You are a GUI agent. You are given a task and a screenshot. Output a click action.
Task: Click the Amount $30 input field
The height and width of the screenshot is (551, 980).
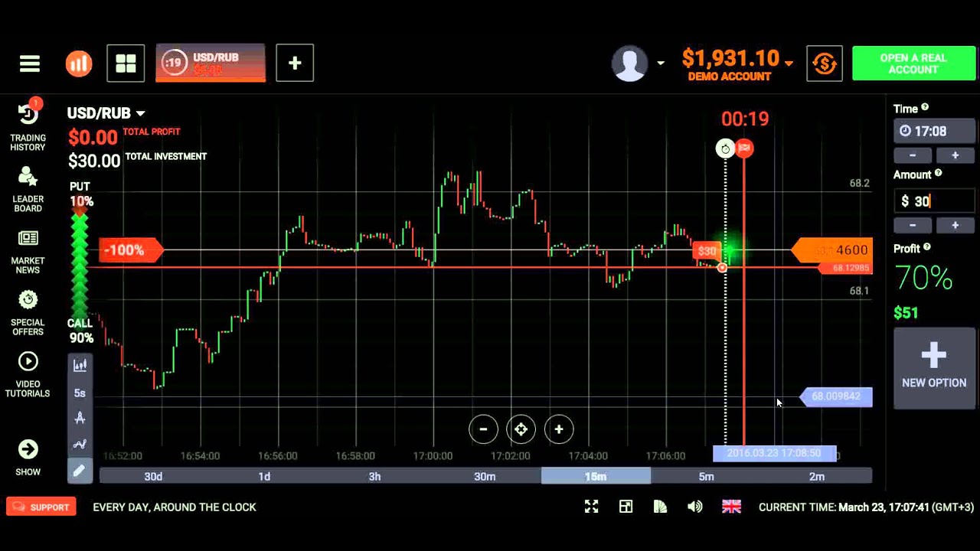click(x=934, y=201)
